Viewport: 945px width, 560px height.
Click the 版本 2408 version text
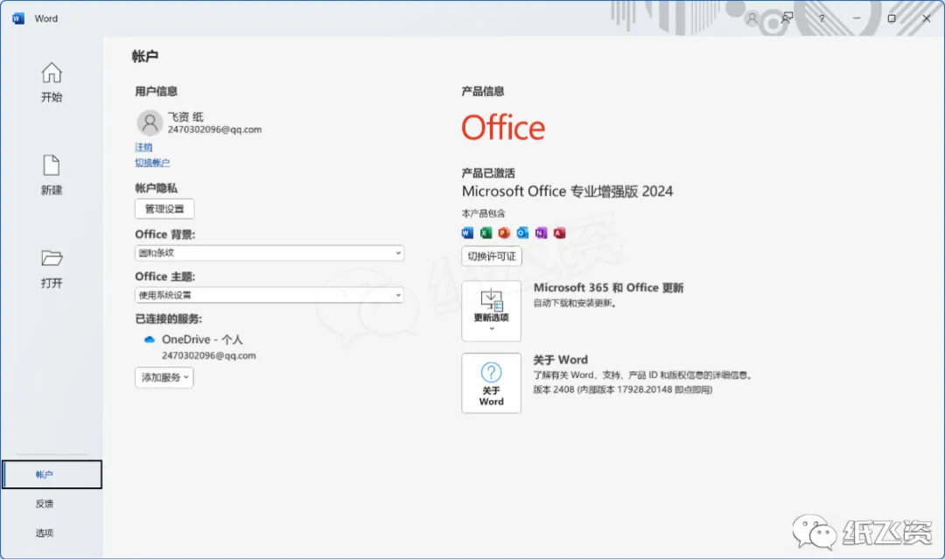pyautogui.click(x=623, y=390)
